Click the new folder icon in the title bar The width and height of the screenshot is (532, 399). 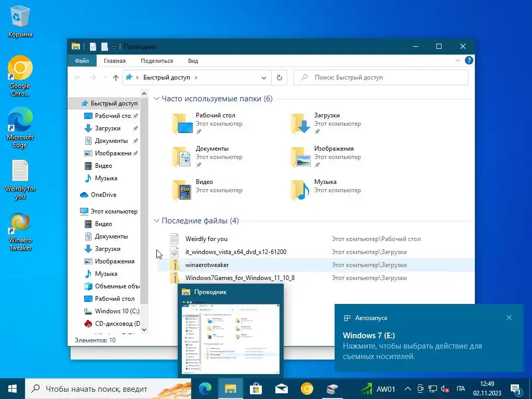(x=104, y=46)
